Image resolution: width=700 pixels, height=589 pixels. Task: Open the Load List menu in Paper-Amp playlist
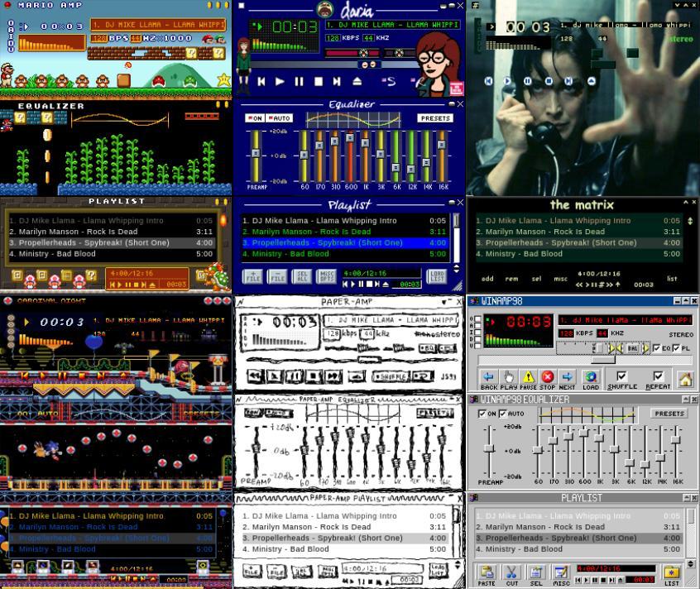click(x=438, y=570)
